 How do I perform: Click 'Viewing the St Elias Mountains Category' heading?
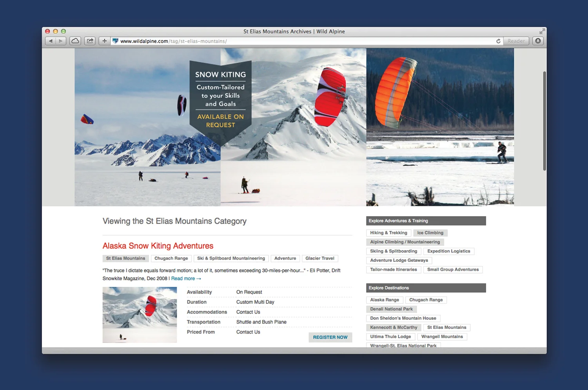pos(174,221)
